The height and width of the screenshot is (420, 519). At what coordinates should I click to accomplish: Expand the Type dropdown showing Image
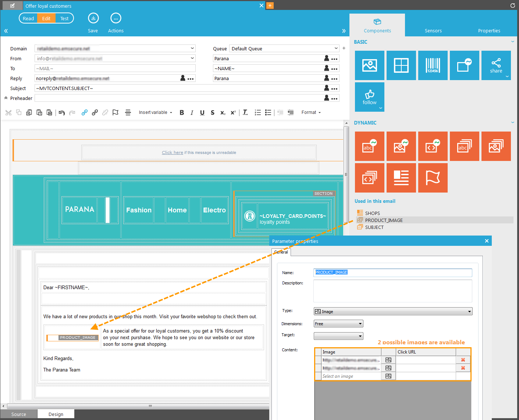point(392,312)
